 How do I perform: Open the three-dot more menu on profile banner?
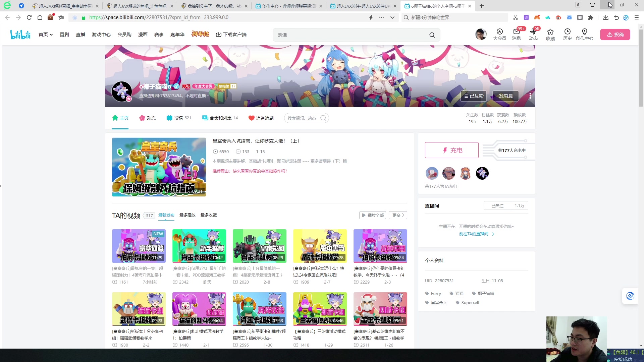click(x=530, y=96)
